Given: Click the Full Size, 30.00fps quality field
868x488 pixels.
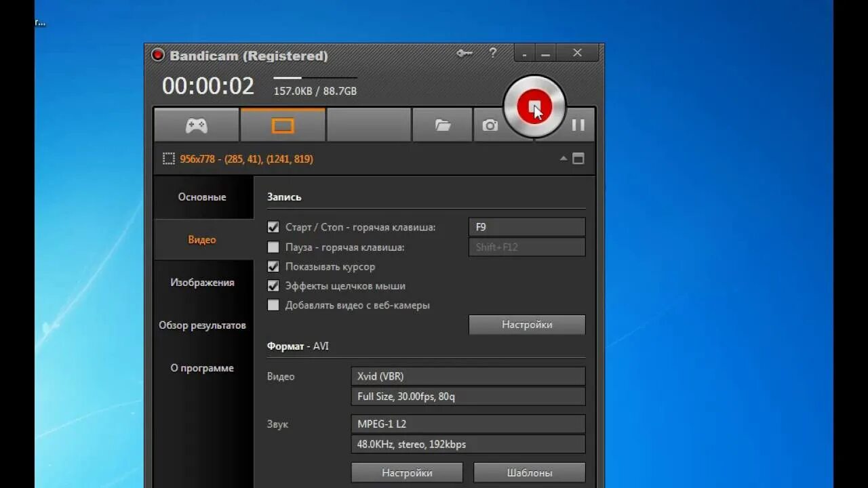Looking at the screenshot, I should click(x=468, y=396).
